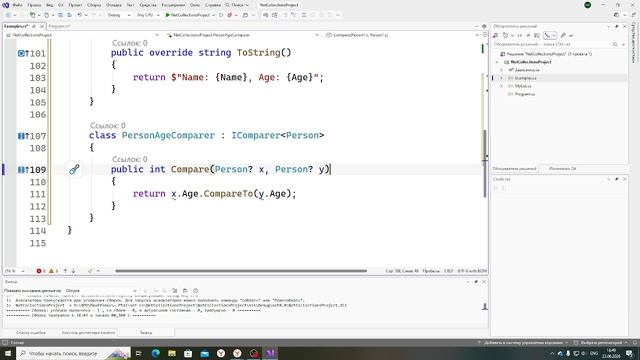Open File Explorer from the taskbar
The width and height of the screenshot is (640, 360).
click(172, 353)
